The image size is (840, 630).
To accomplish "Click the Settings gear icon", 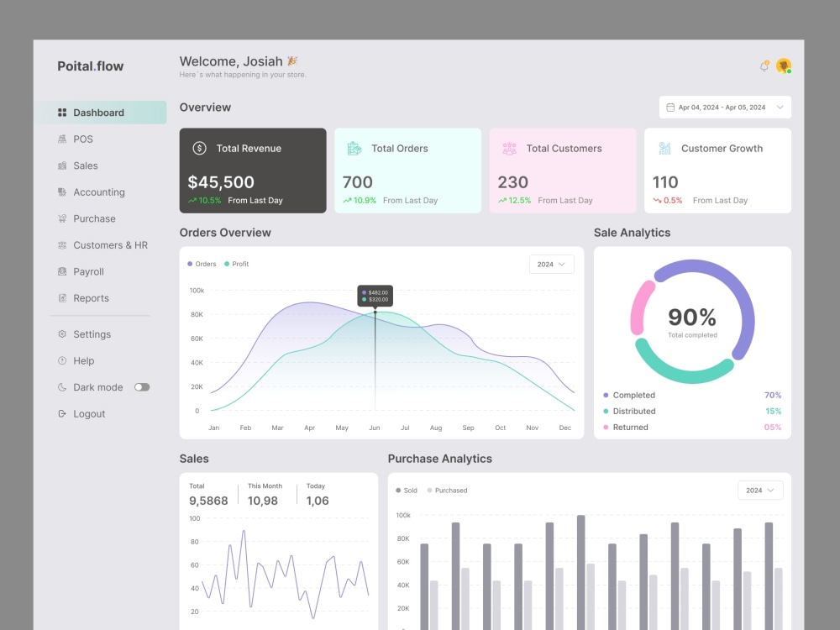I will (62, 333).
